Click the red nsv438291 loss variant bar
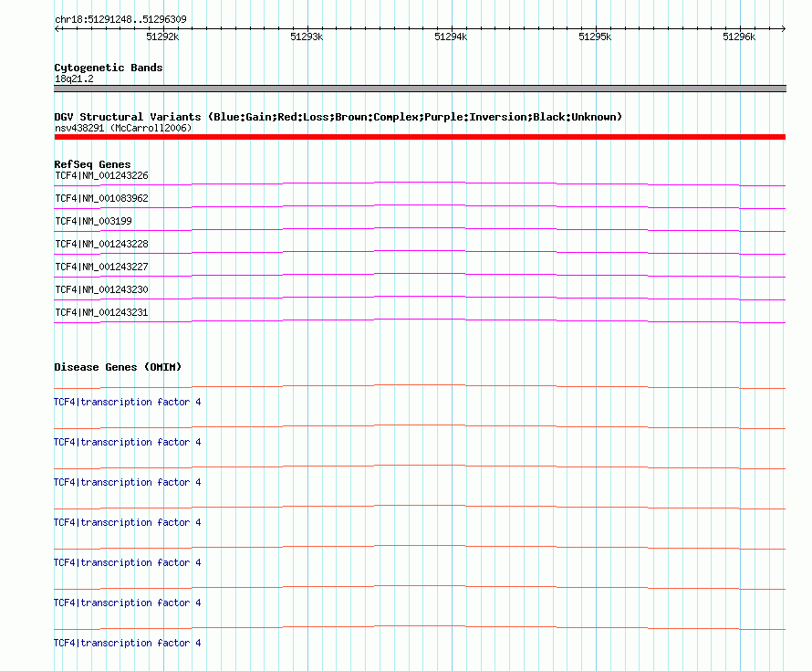Screen dimensions: 812x671 tap(420, 137)
